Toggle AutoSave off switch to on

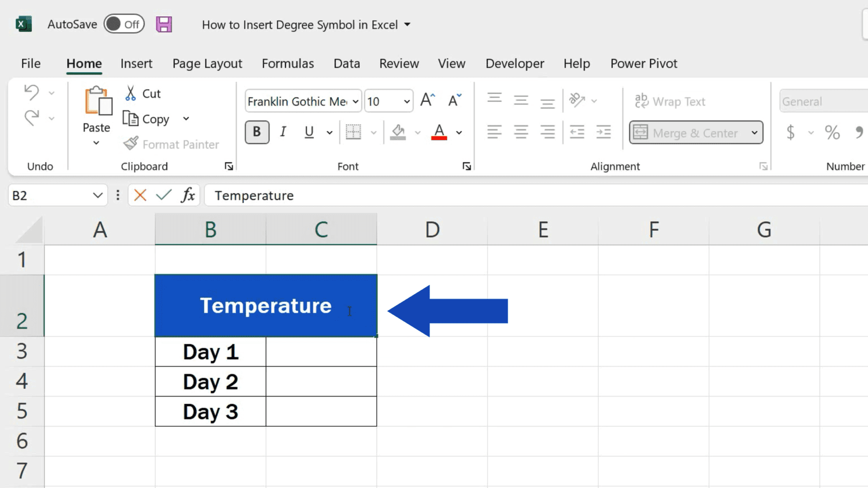[x=124, y=24]
